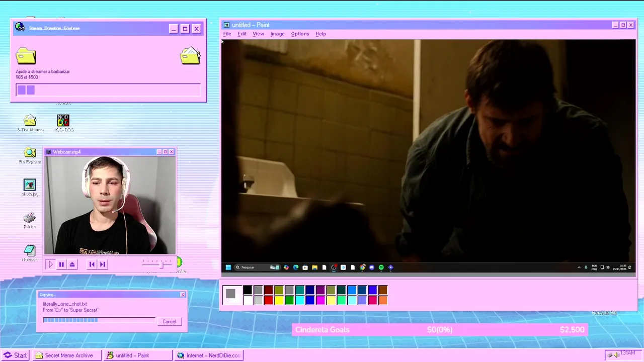
Task: Show hidden icons chevron in the embedded system tray
Action: coord(579,267)
